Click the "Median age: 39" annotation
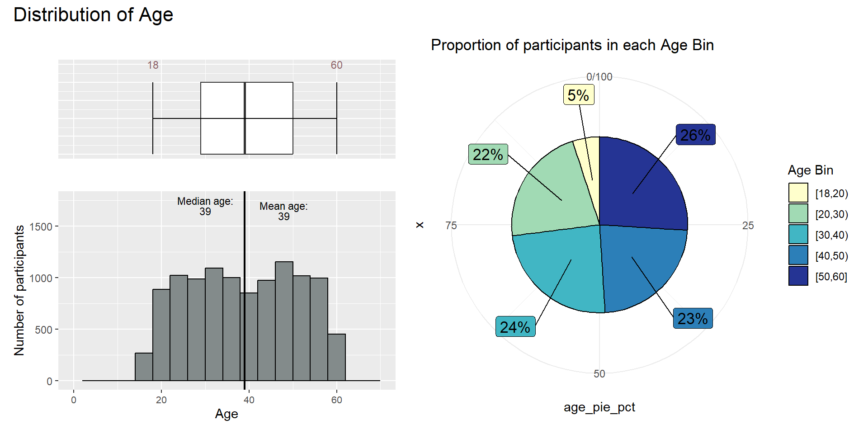The width and height of the screenshot is (868, 434). click(x=205, y=206)
